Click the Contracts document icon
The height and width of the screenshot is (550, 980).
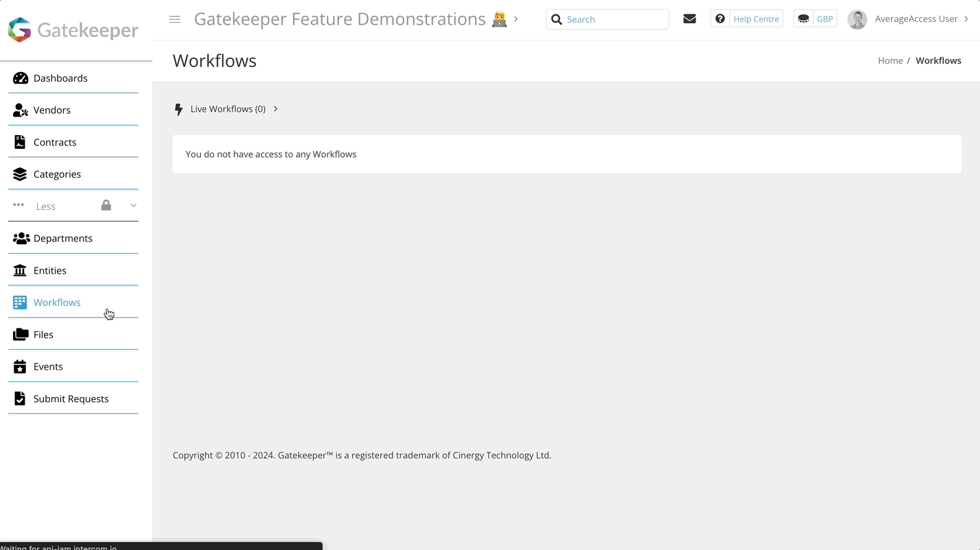coord(20,142)
